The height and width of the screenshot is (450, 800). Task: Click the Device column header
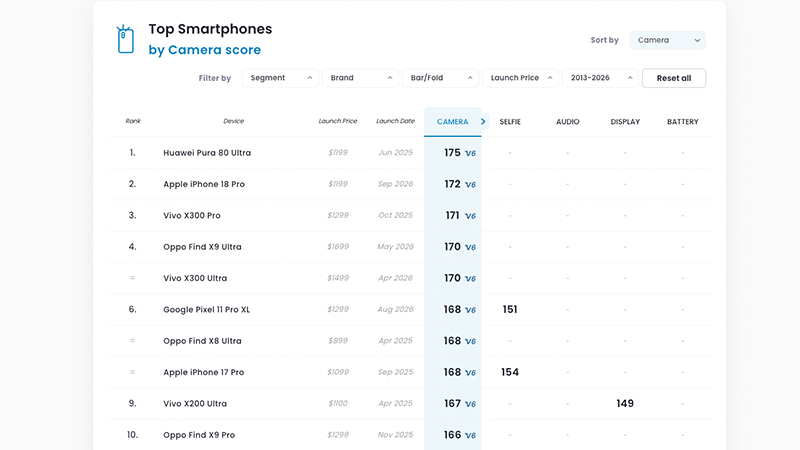pyautogui.click(x=233, y=121)
